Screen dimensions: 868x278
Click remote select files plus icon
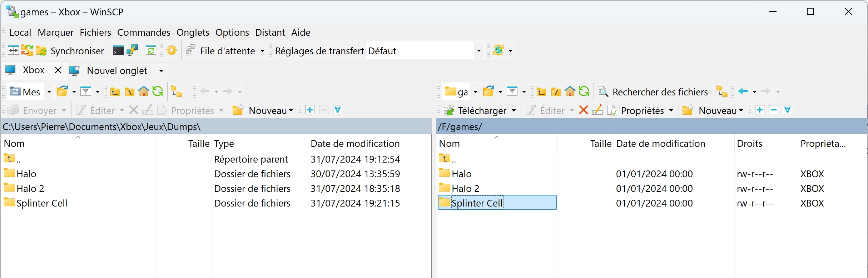tap(760, 110)
